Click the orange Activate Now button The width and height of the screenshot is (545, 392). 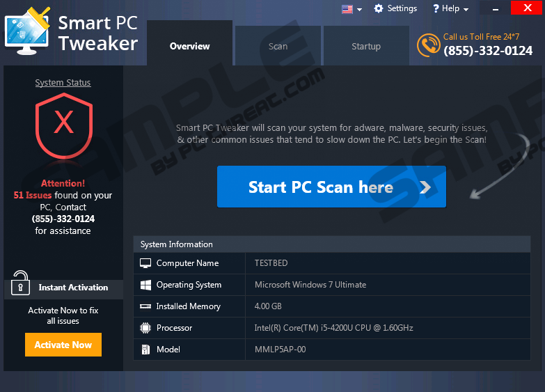(63, 345)
